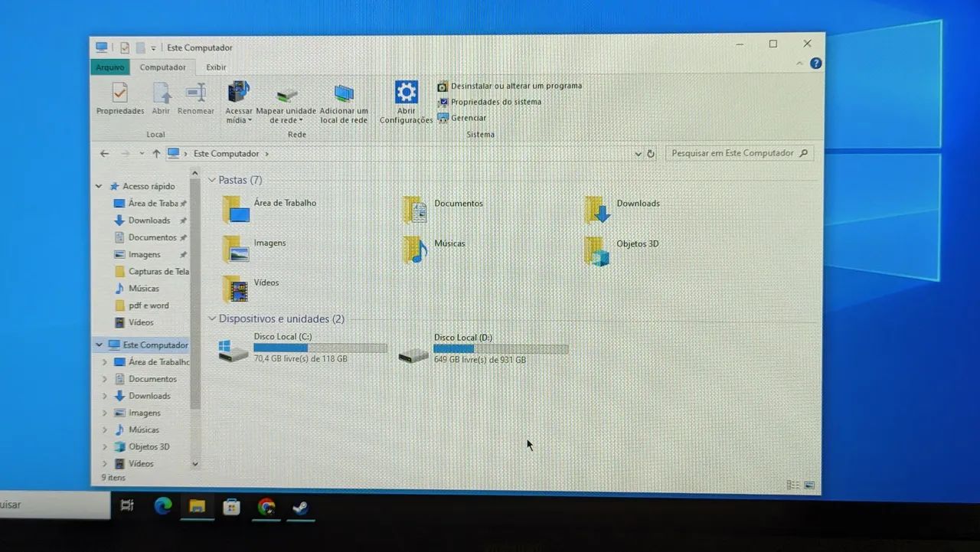Click the C: drive usage bar
This screenshot has width=980, height=552.
[320, 348]
